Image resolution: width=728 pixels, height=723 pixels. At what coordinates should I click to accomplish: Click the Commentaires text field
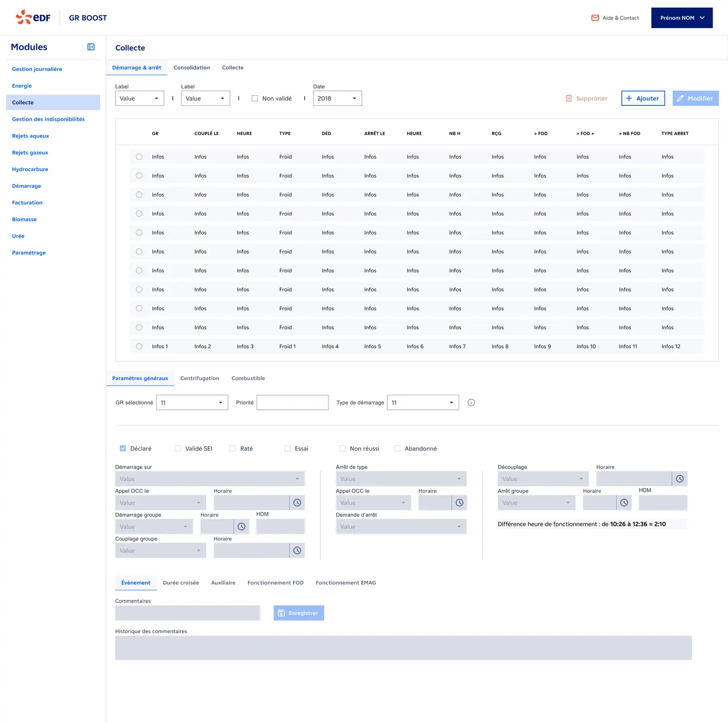[x=187, y=613]
